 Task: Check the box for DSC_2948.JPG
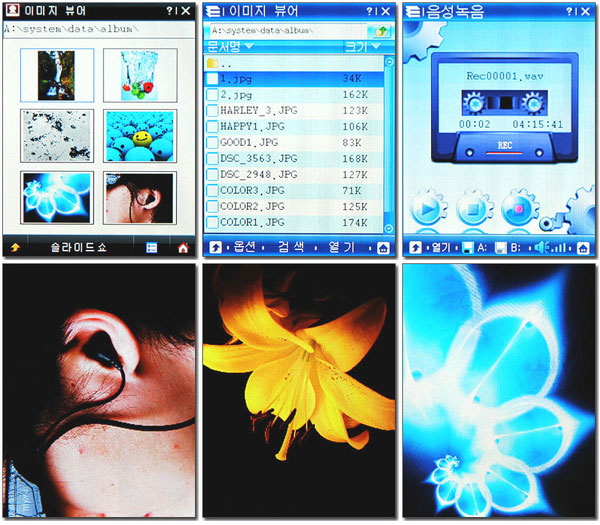coord(212,174)
